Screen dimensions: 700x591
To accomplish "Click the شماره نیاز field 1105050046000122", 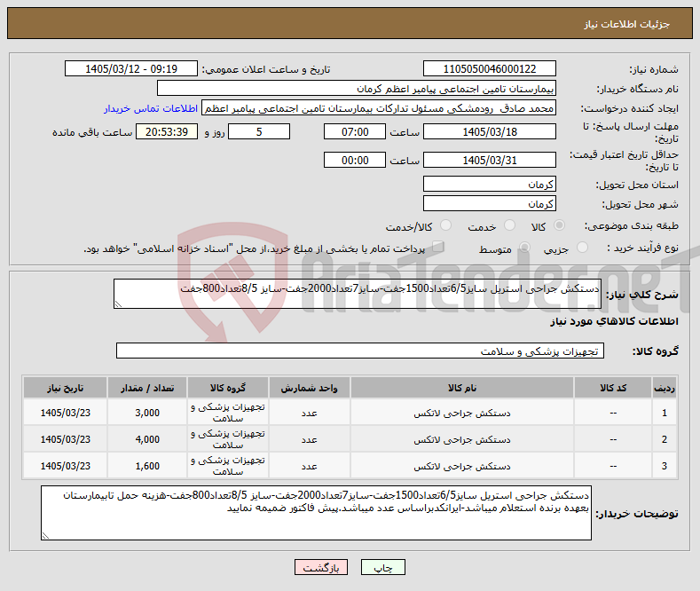I will (489, 68).
